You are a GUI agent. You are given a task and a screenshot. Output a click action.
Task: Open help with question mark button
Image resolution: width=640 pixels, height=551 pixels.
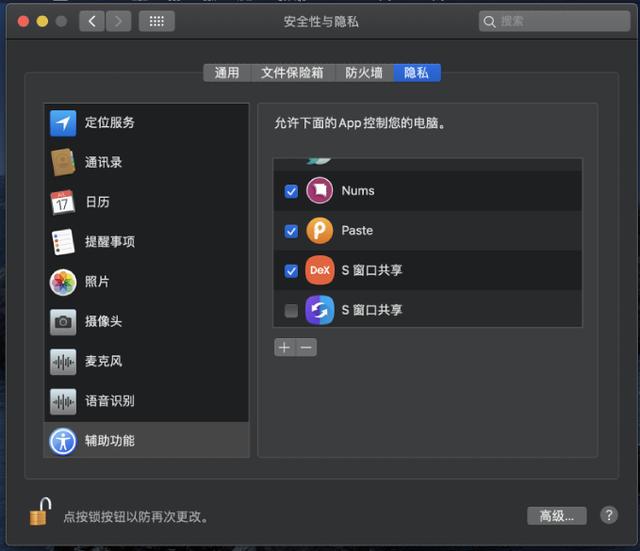(x=609, y=515)
